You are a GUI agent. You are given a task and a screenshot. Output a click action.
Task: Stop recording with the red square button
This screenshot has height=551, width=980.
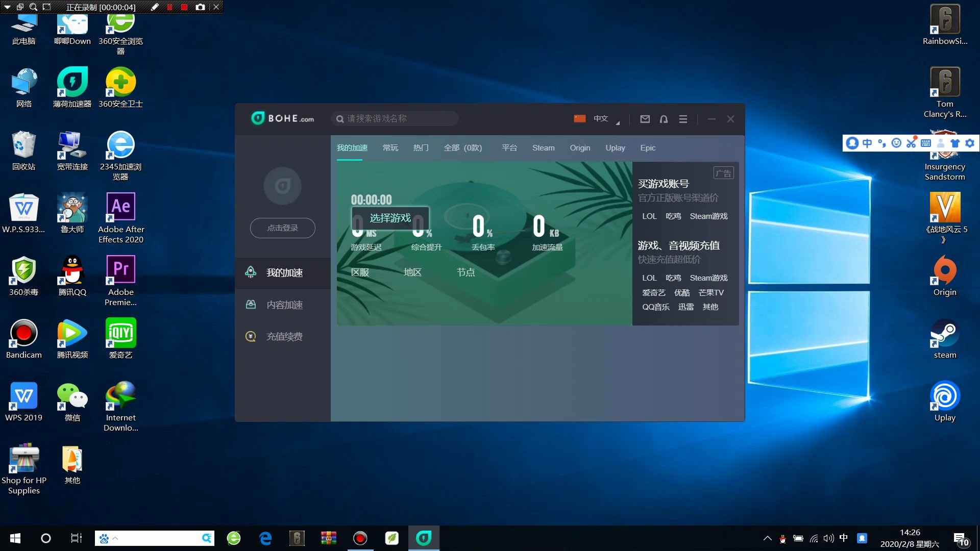point(184,7)
